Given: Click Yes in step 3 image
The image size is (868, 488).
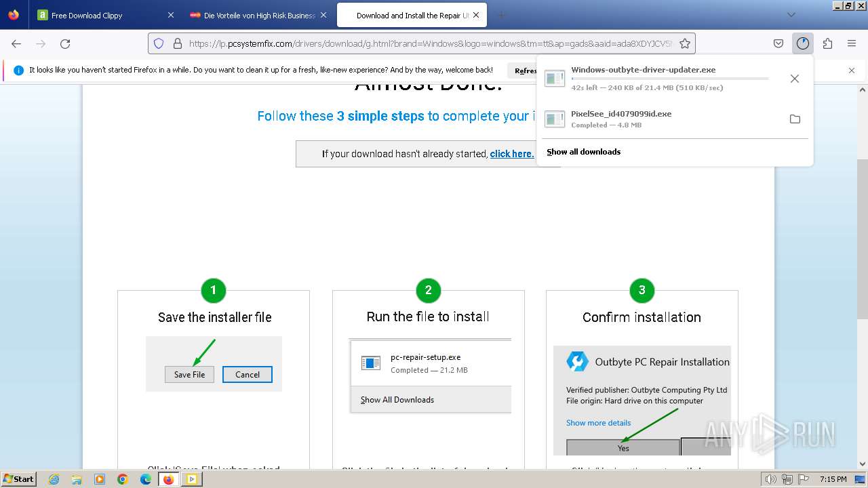Looking at the screenshot, I should tap(623, 447).
